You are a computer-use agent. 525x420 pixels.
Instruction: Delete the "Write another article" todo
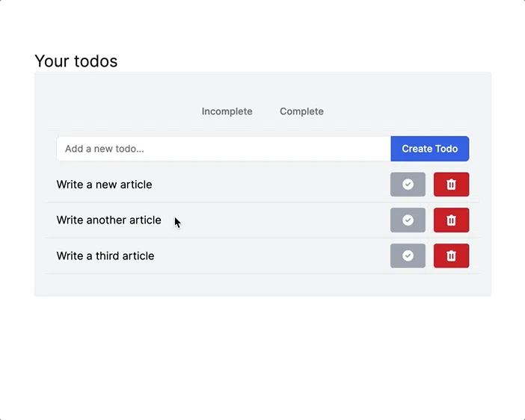tap(452, 220)
